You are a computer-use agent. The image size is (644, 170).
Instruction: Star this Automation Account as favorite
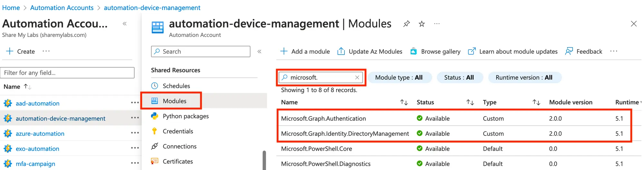(421, 24)
